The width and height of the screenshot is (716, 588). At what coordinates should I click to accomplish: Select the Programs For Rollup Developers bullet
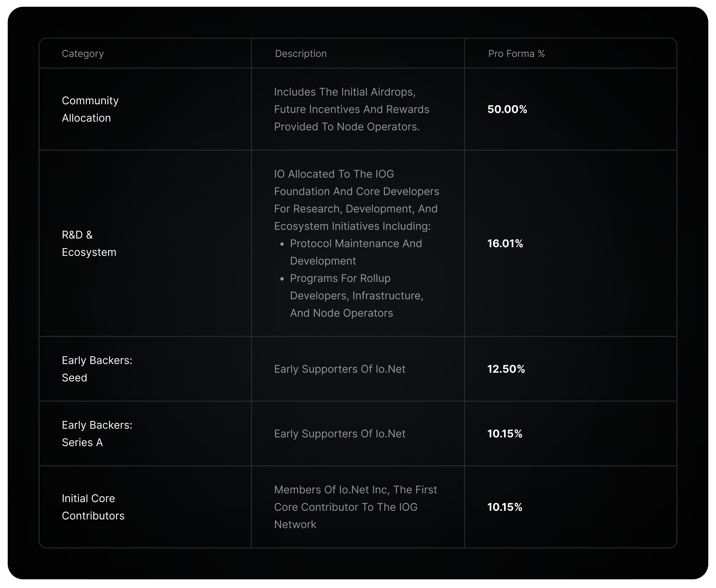click(x=357, y=295)
